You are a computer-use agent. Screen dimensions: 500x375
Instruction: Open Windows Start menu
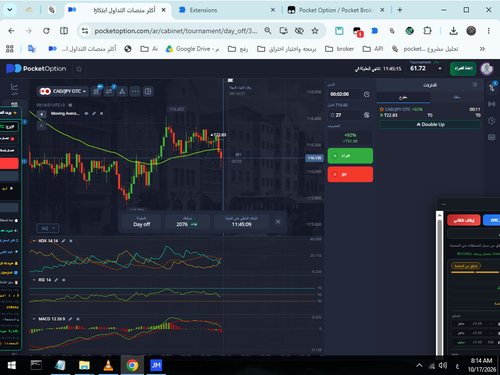(12, 366)
